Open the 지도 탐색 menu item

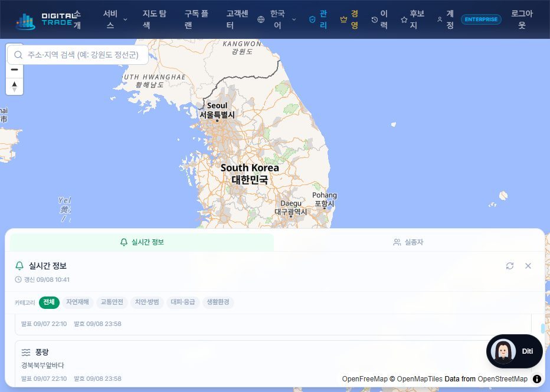pyautogui.click(x=155, y=19)
